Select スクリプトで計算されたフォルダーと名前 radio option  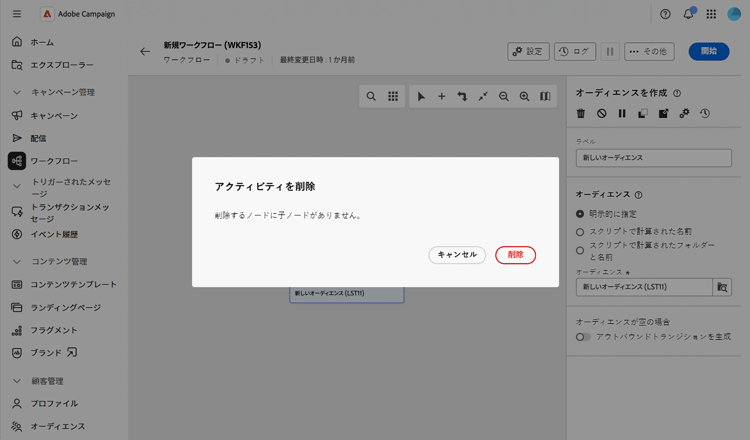(x=580, y=251)
